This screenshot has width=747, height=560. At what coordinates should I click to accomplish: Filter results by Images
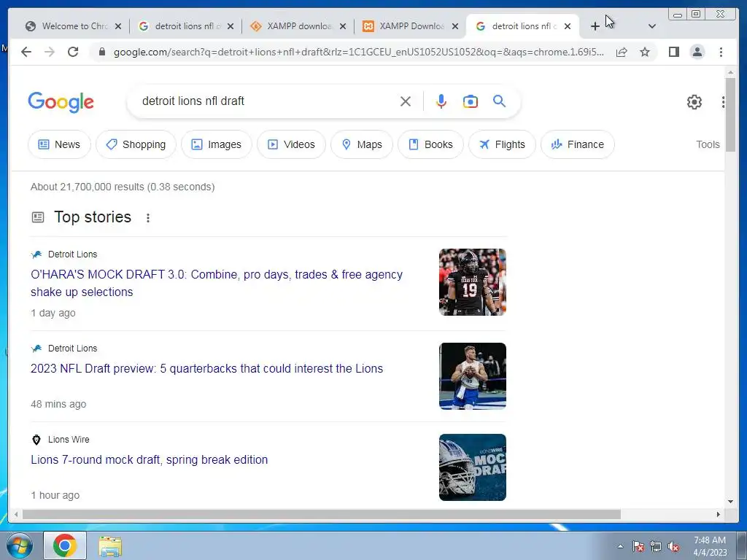(216, 144)
